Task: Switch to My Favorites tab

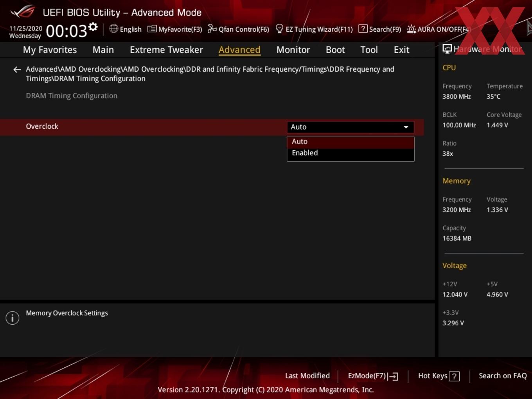Action: [50, 50]
